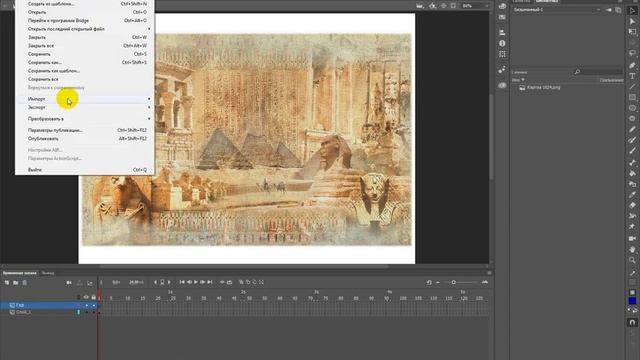640x360 pixels.
Task: Choose Import from the File menu
Action: 37,99
